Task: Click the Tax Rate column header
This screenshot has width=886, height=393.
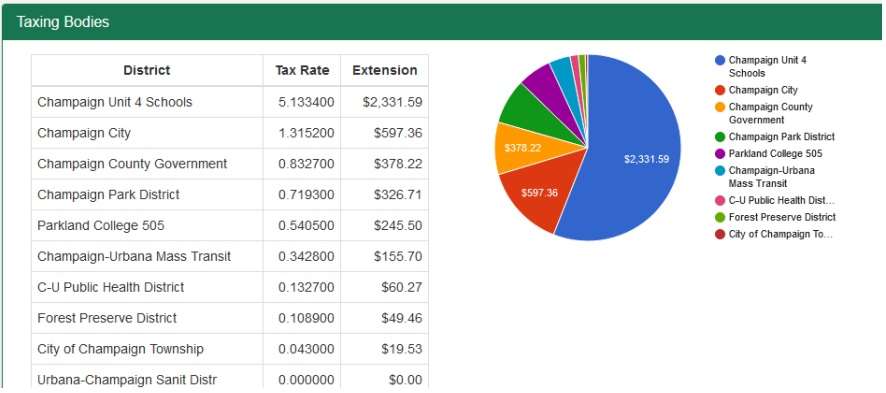Action: click(x=302, y=71)
